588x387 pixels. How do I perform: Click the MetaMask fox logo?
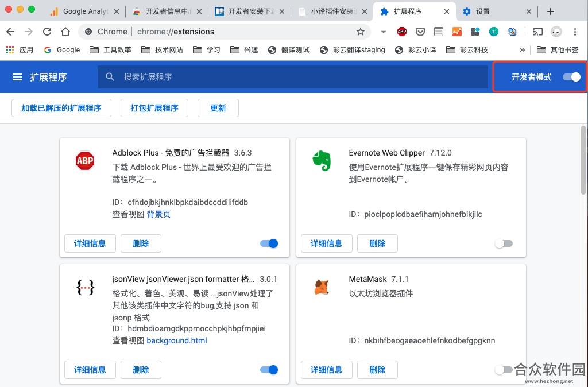(322, 287)
